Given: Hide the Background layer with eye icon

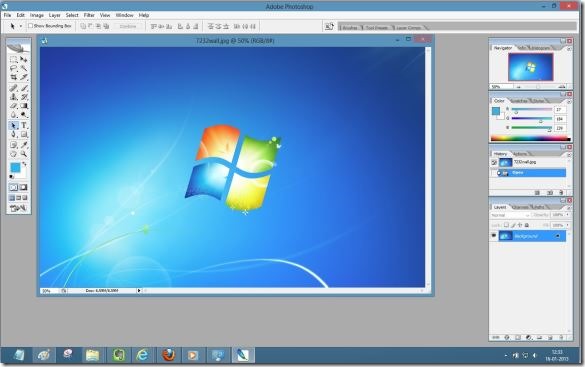Looking at the screenshot, I should coord(494,236).
